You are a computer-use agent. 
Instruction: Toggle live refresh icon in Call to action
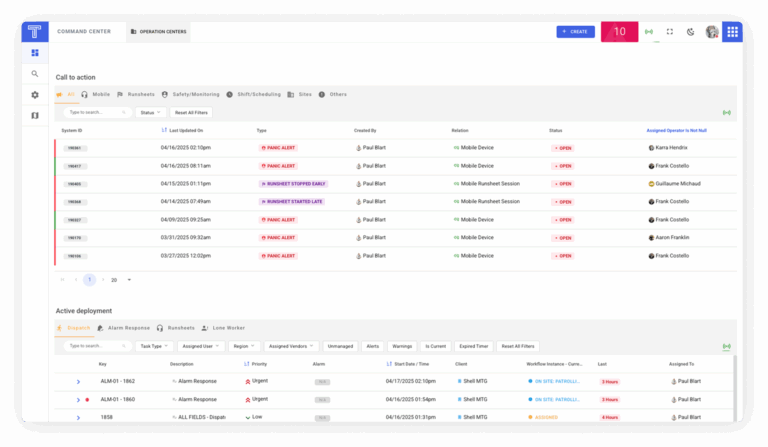click(727, 113)
